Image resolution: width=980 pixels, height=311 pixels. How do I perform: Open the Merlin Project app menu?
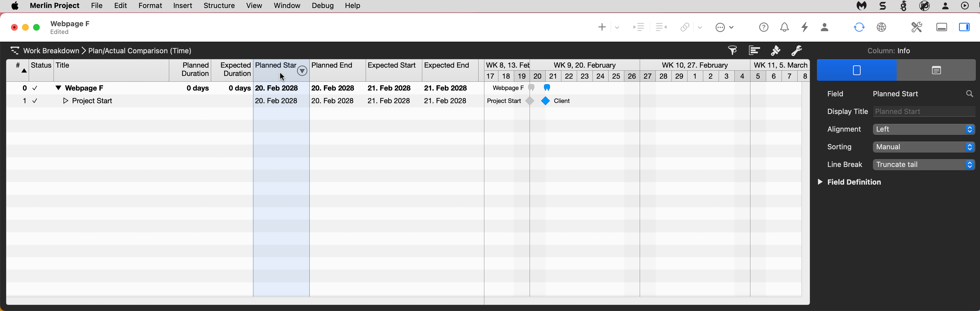(54, 6)
